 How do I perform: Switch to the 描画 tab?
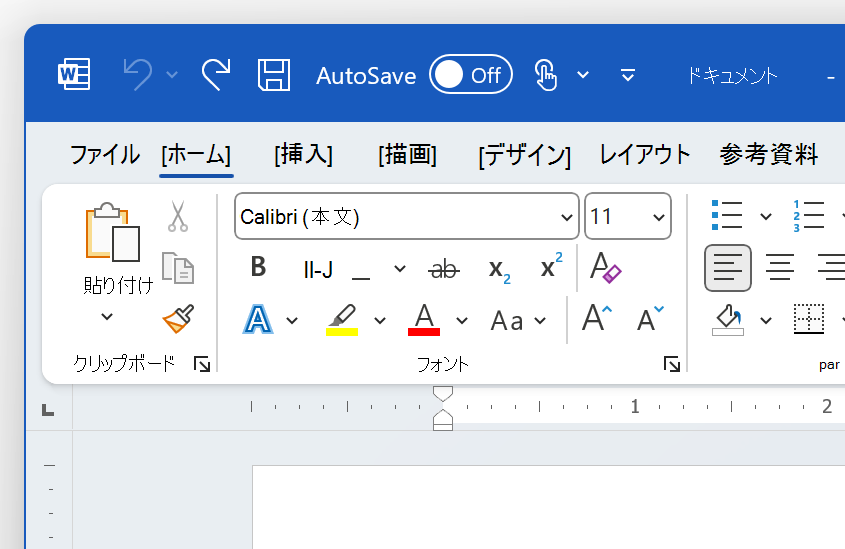point(407,155)
